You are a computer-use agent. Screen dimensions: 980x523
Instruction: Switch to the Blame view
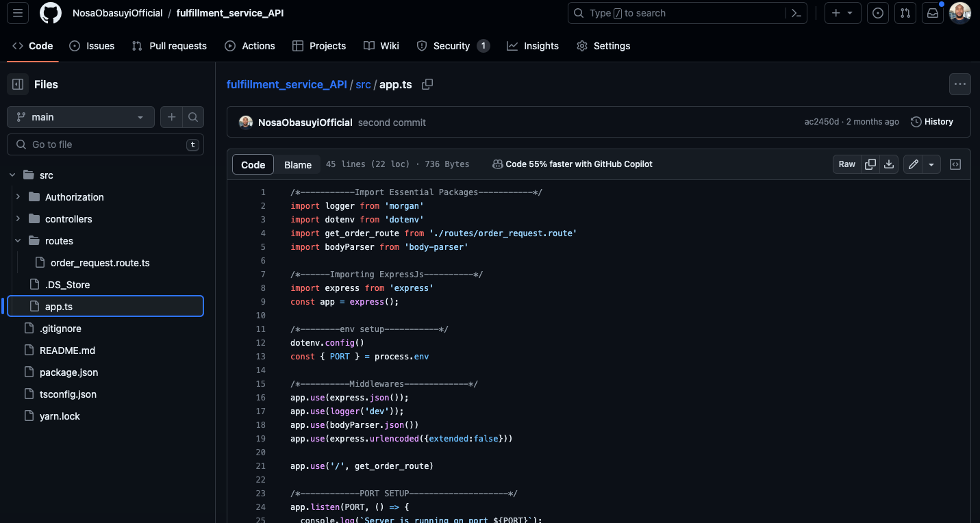tap(298, 164)
